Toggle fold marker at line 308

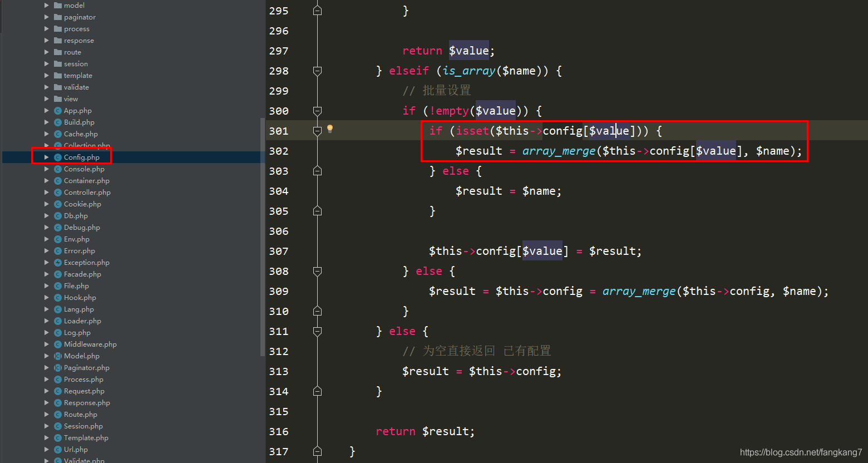pos(317,271)
